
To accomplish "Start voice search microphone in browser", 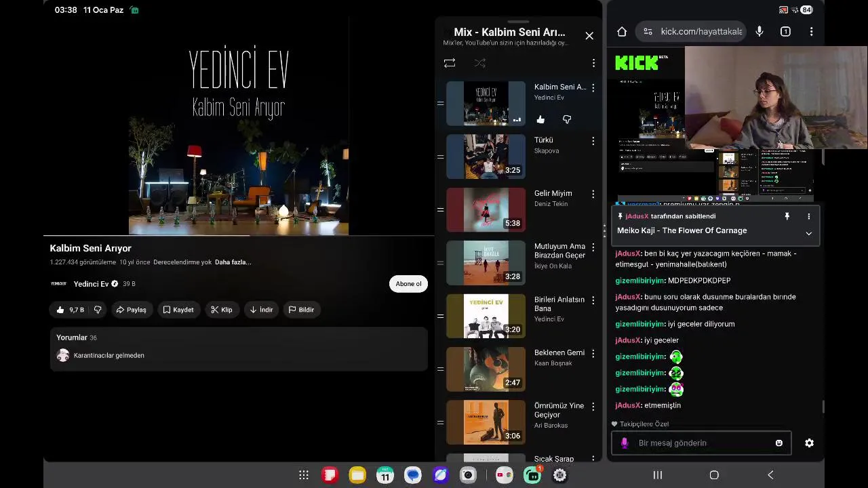I will 759,31.
